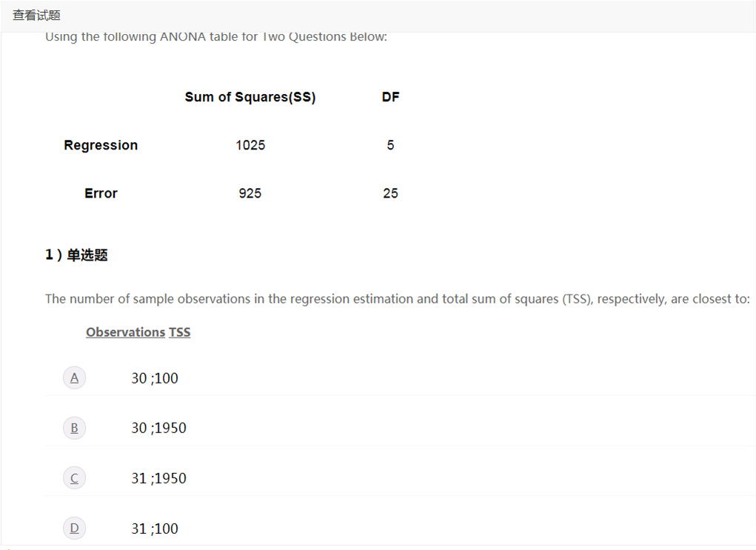Click the answer text "31 ;100"
This screenshot has height=550, width=756.
tap(155, 529)
